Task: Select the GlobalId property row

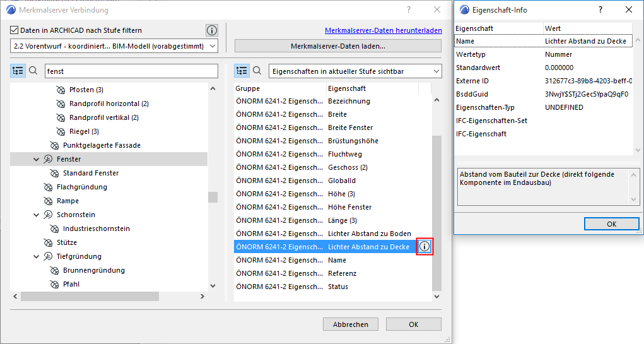Action: [332, 181]
